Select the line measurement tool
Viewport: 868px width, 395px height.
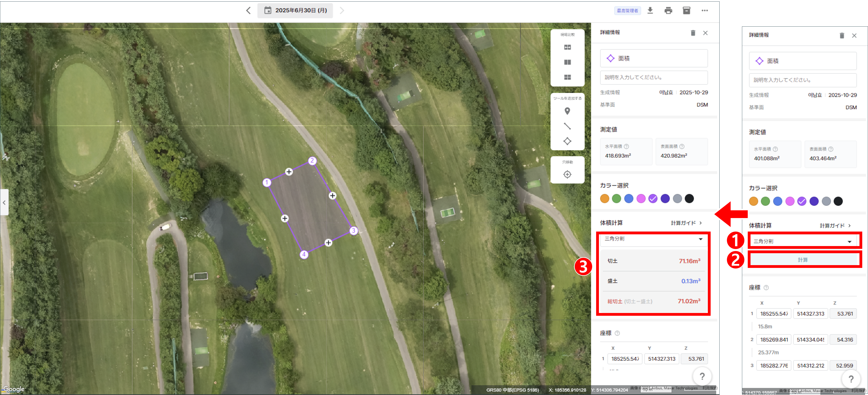(567, 126)
